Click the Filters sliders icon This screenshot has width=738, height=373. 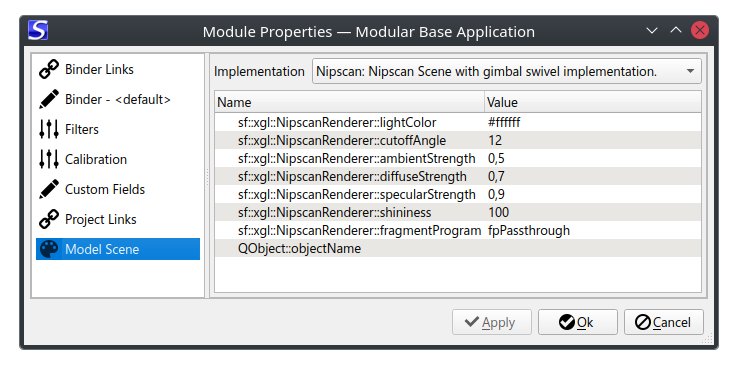(49, 129)
